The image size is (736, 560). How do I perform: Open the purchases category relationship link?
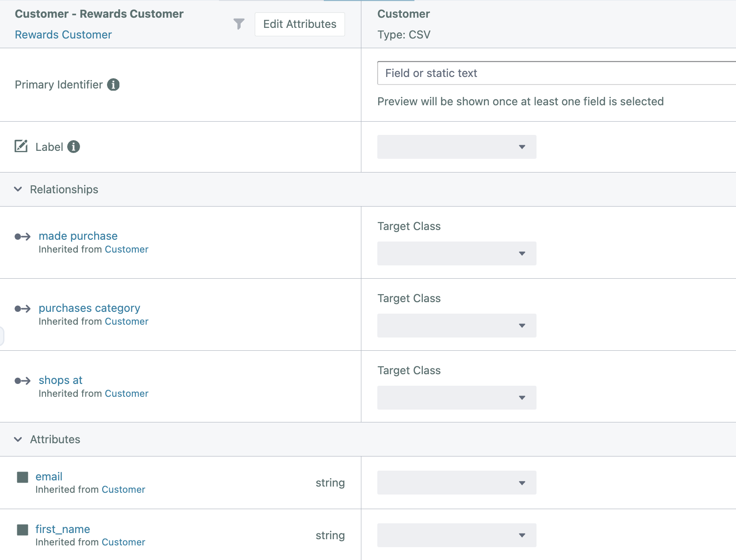click(x=89, y=308)
